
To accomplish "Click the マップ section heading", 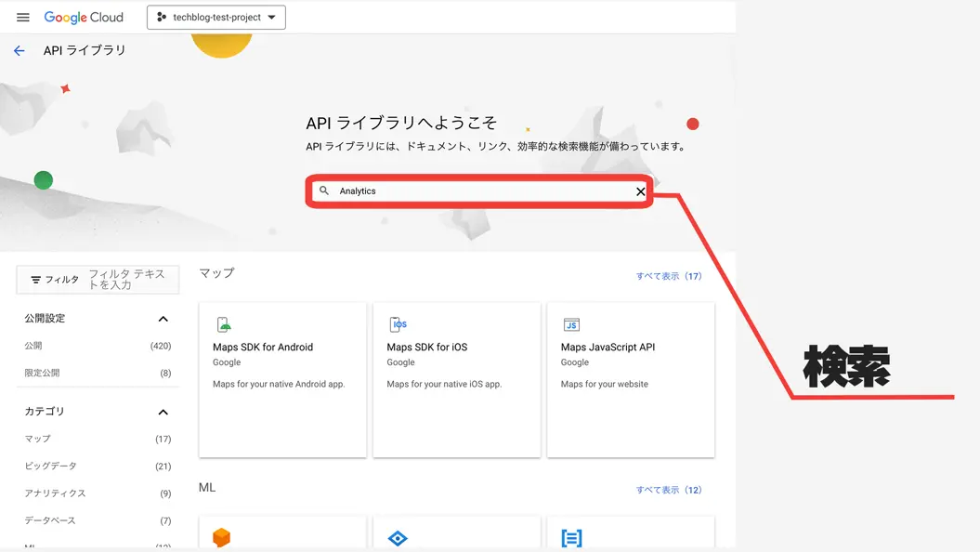I will pos(216,273).
